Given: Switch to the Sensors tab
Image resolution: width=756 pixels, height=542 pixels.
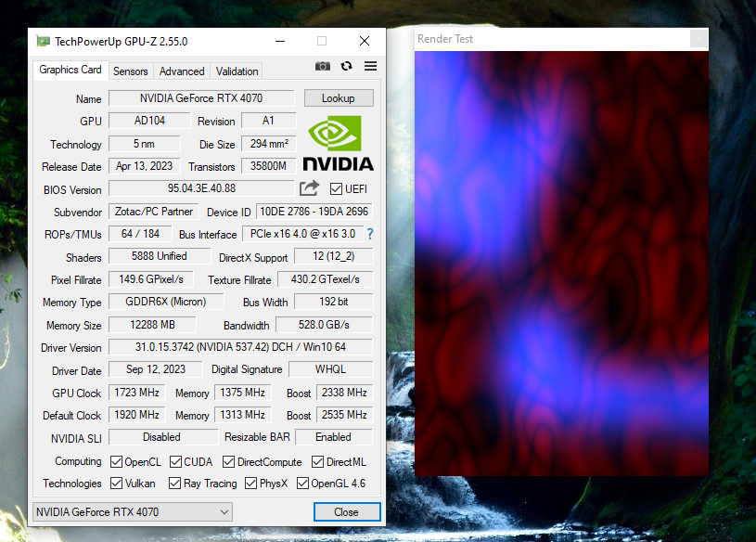Looking at the screenshot, I should [x=131, y=71].
